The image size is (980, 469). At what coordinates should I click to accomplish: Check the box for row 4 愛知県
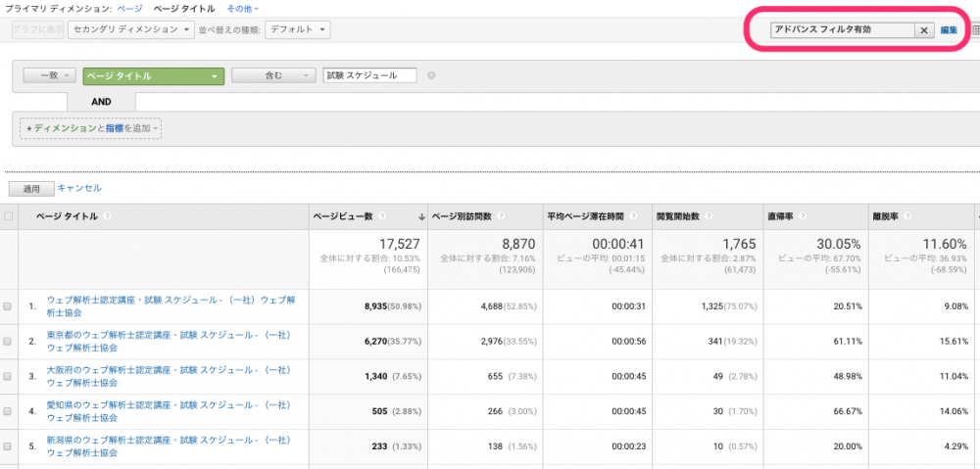tap(8, 411)
